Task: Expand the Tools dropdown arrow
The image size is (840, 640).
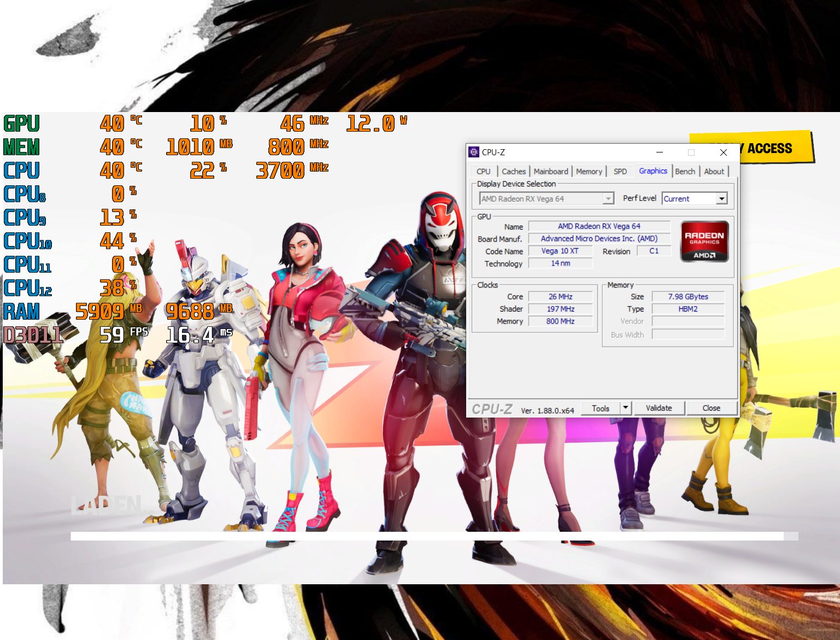Action: tap(626, 408)
